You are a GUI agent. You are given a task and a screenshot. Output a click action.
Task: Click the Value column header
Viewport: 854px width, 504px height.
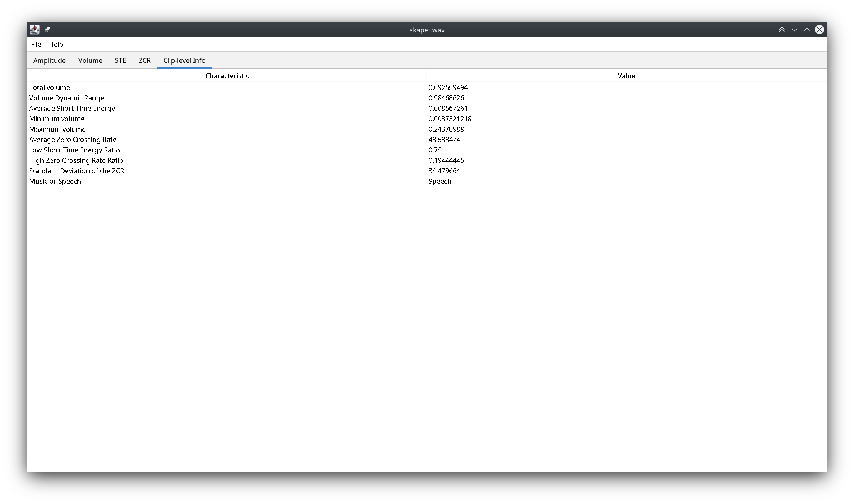tap(626, 76)
